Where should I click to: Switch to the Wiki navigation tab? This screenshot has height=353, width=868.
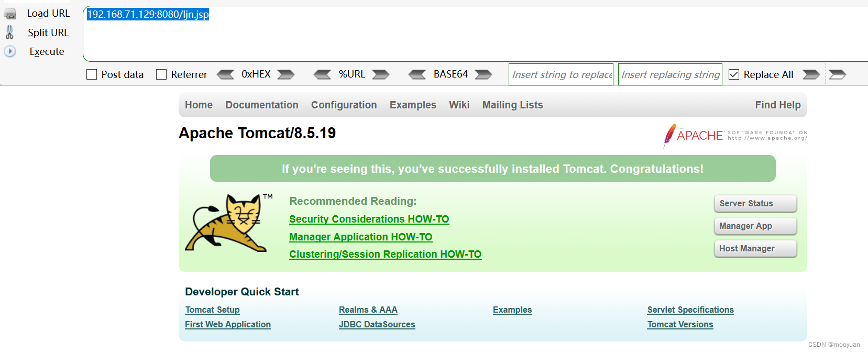point(459,105)
